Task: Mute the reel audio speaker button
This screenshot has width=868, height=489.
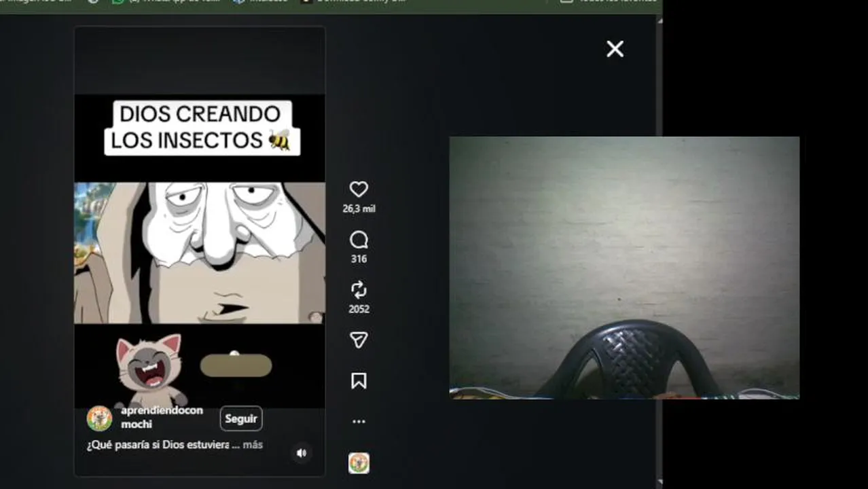Action: [302, 452]
